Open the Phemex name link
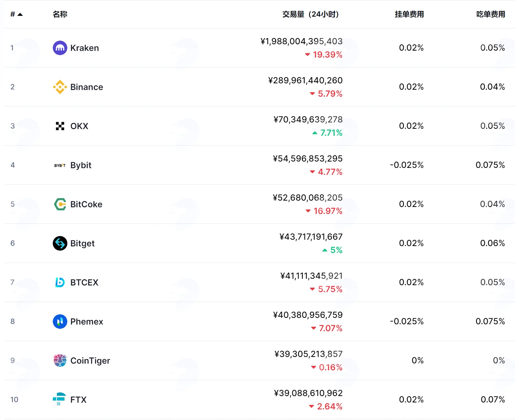 click(x=87, y=322)
